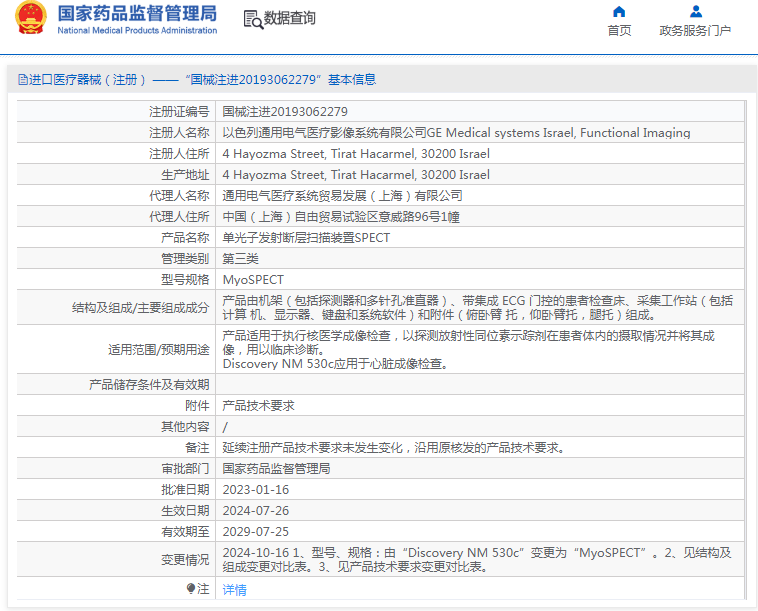Click approval date 2023-01-16
Viewport: 758px width, 611px height.
pyautogui.click(x=256, y=490)
